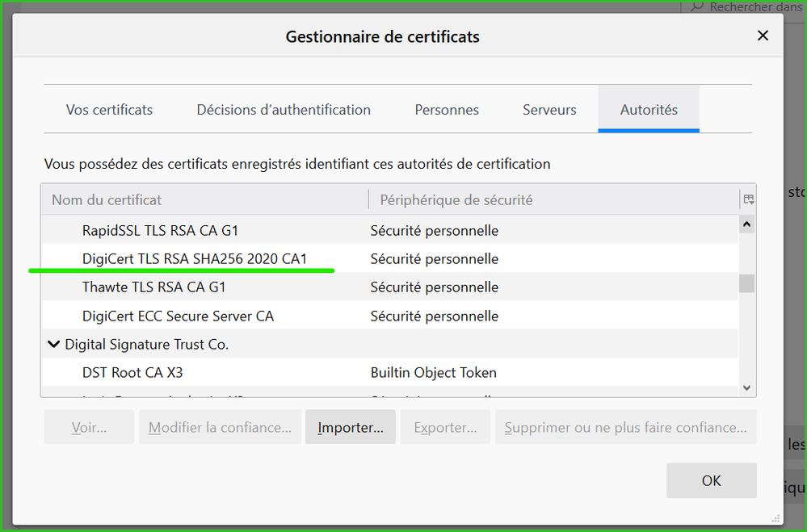Click the scroll up arrow in certificate list
The width and height of the screenshot is (807, 532).
[747, 224]
